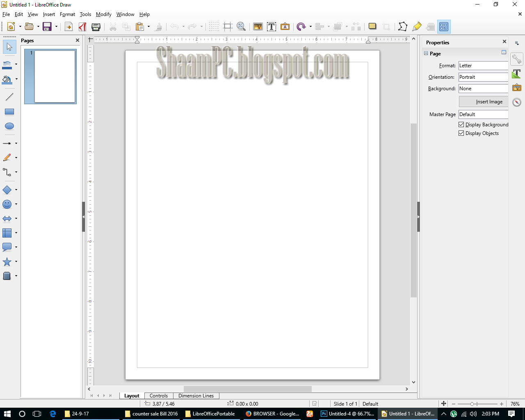The width and height of the screenshot is (525, 420).
Task: Open the Master Page dropdown
Action: point(483,114)
